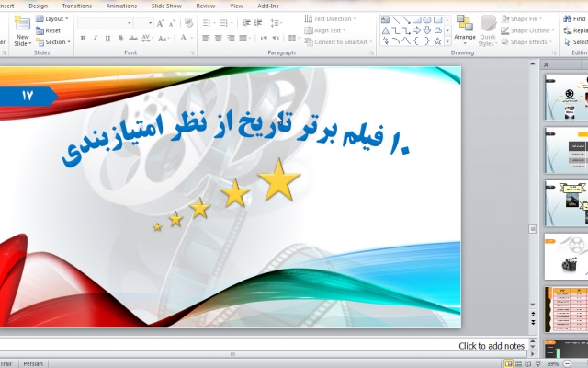
Task: Choose the Rounded Rectangle shape
Action: pyautogui.click(x=437, y=20)
